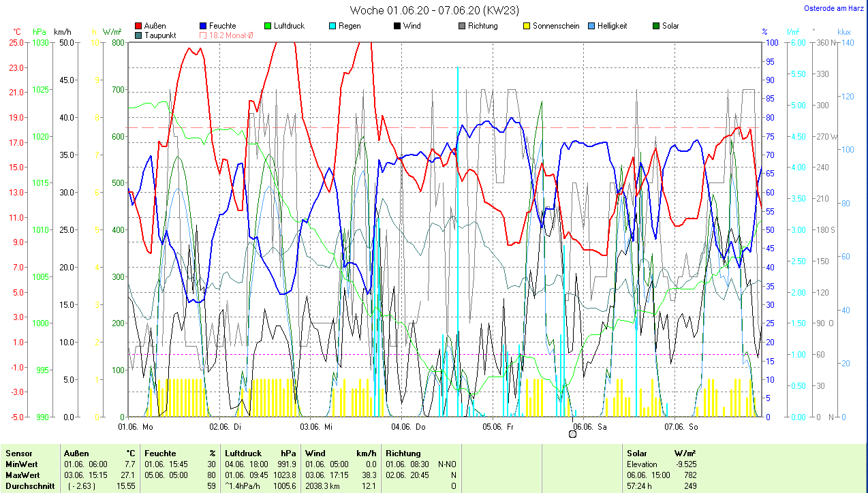
Task: Click the dark green Solar legend square
Action: (656, 26)
